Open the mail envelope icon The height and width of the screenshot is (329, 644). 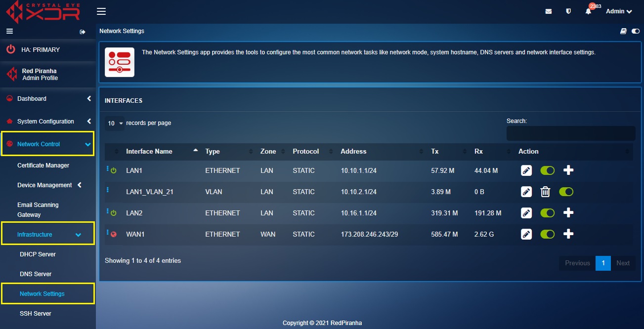coord(549,11)
